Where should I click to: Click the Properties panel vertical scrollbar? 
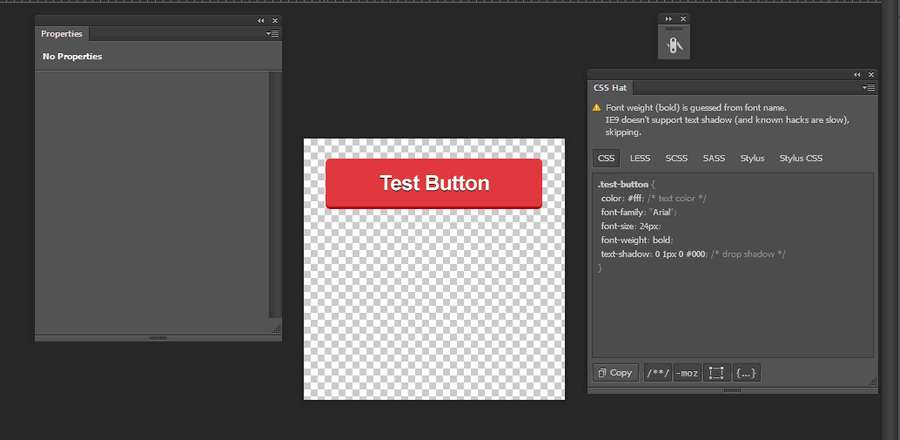pos(274,194)
